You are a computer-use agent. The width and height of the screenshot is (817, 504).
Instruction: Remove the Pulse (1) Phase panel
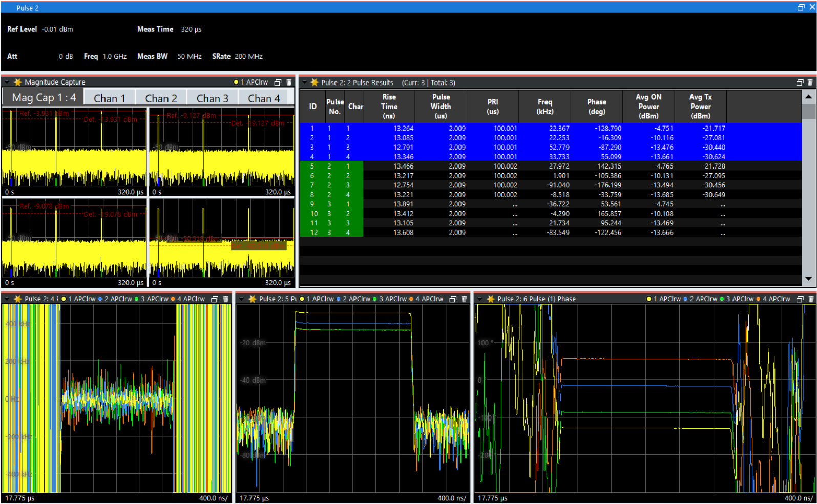click(811, 299)
